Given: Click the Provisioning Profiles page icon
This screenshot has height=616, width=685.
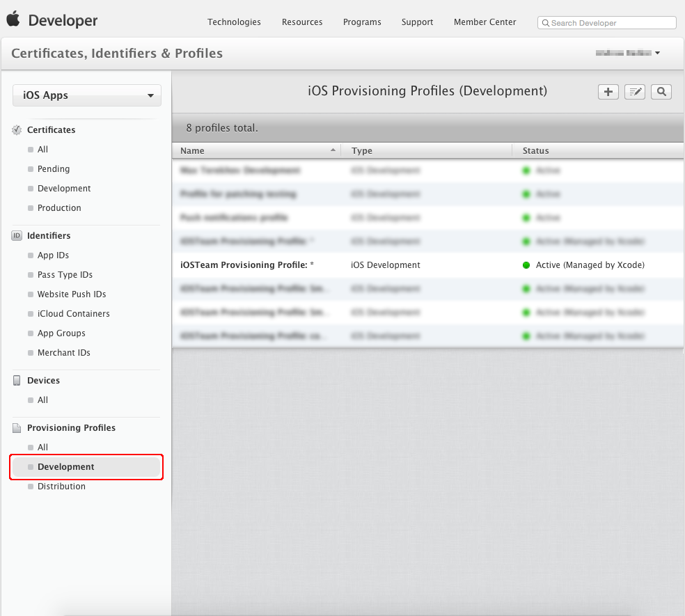Looking at the screenshot, I should click(16, 427).
